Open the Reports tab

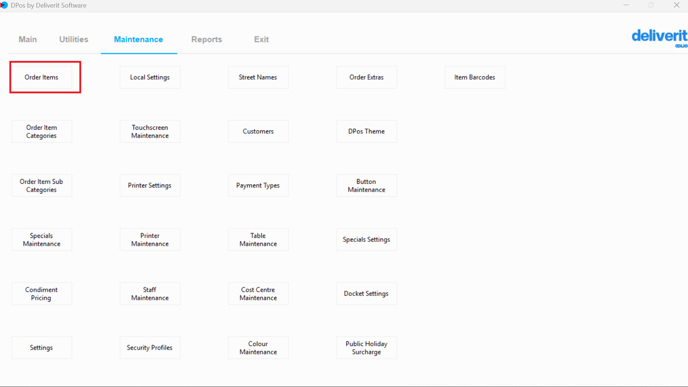pos(207,39)
